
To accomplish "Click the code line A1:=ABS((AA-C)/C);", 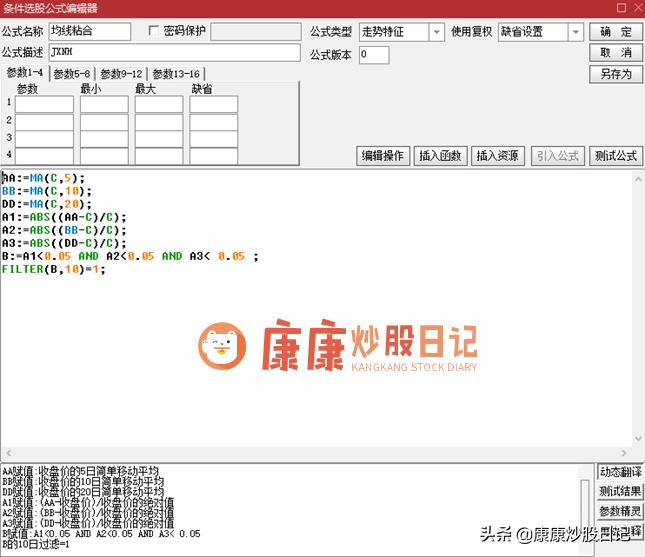I will (x=64, y=217).
